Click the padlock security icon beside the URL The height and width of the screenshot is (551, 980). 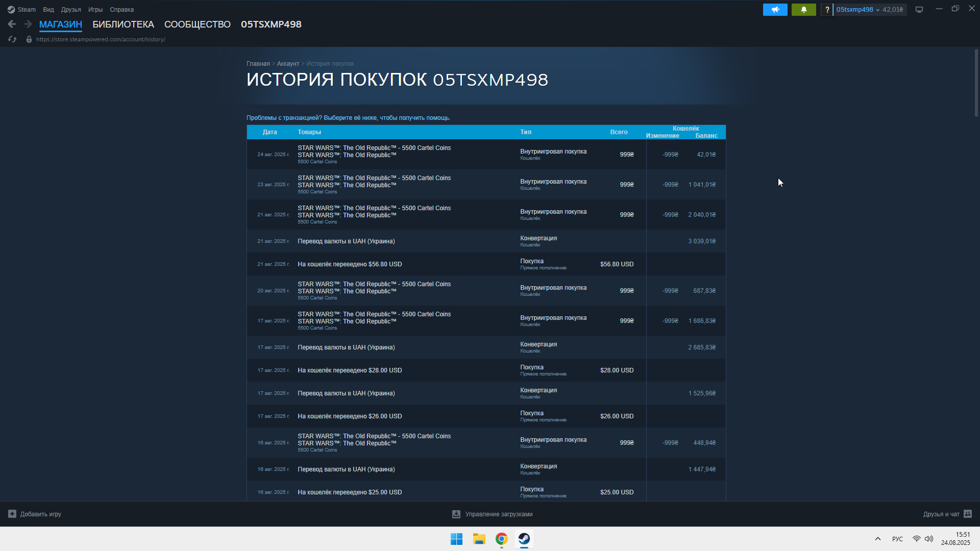point(29,39)
